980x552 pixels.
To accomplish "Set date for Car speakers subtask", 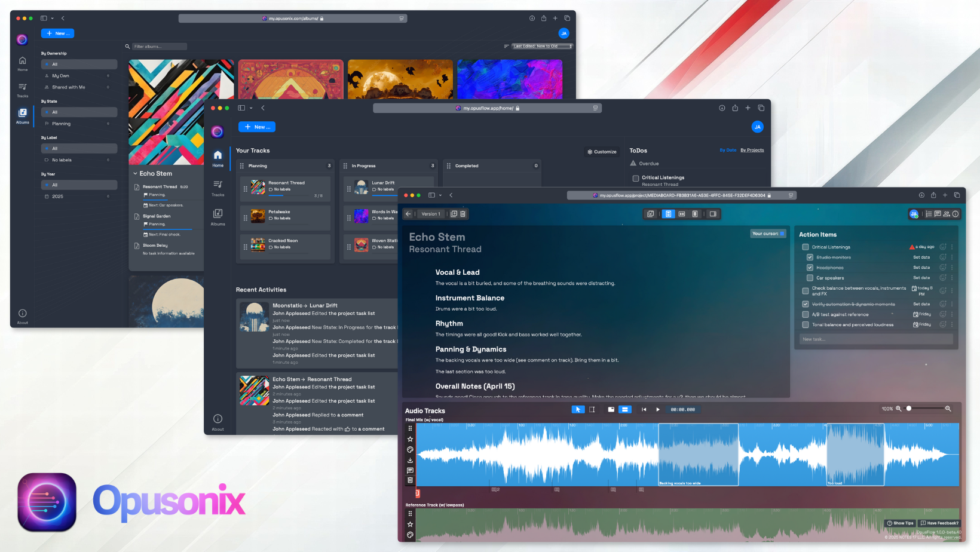I will tap(921, 278).
